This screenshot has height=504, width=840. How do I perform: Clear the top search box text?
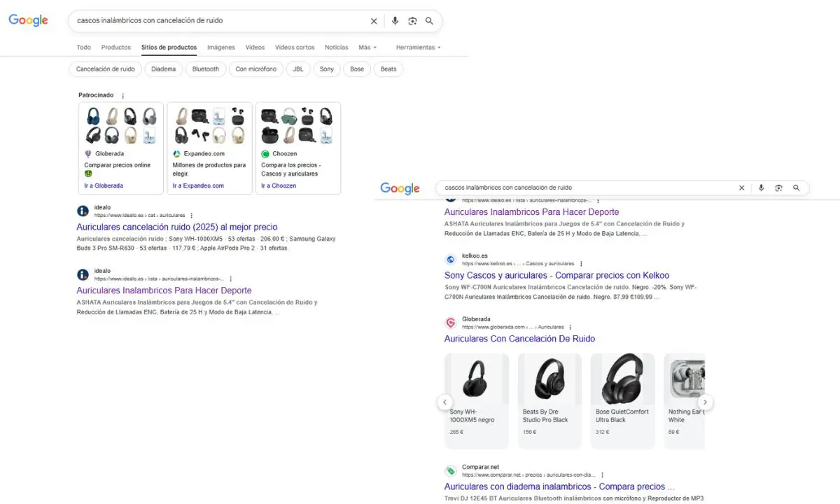point(374,21)
